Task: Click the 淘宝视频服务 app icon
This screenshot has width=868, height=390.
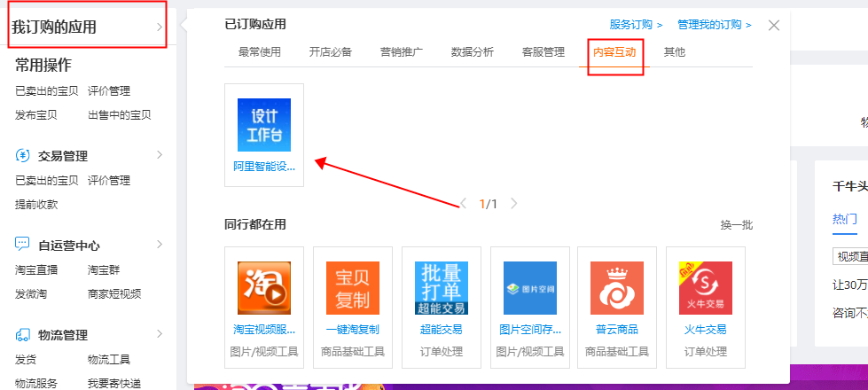Action: click(x=263, y=288)
